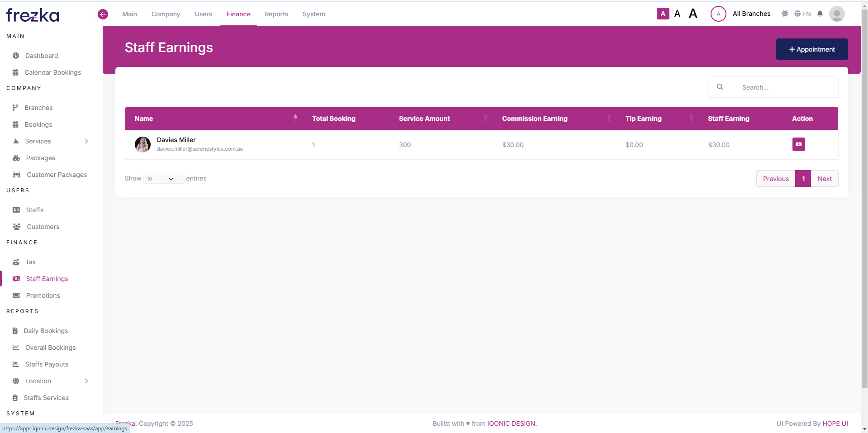Open the Tax page under Finance
Screen dimensions: 868x433
coord(30,262)
